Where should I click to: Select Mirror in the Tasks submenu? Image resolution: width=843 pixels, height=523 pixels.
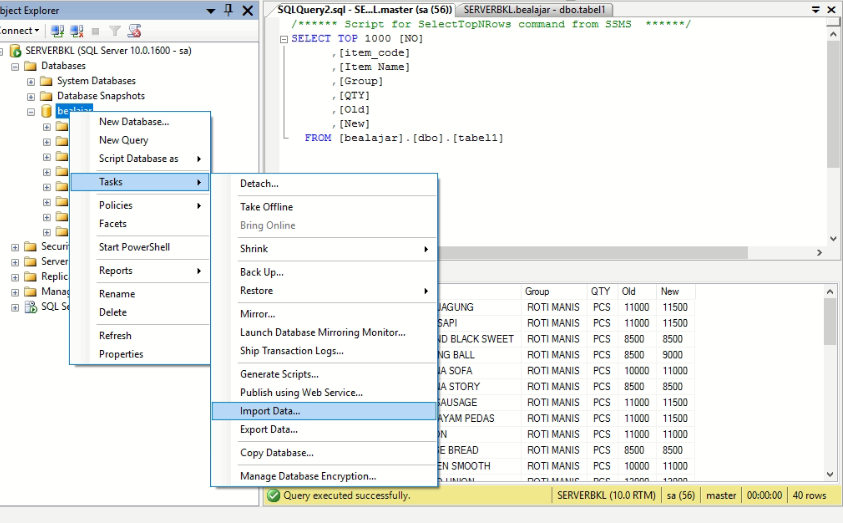324,314
